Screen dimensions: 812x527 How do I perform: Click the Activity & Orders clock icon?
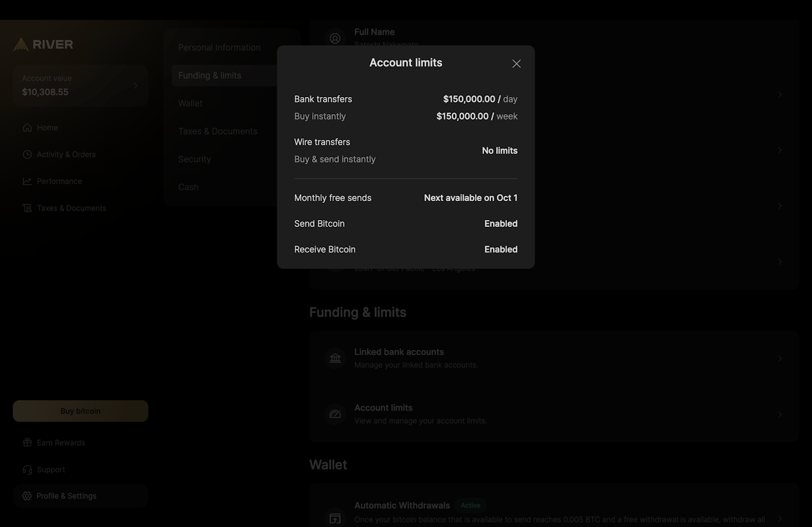pos(27,155)
